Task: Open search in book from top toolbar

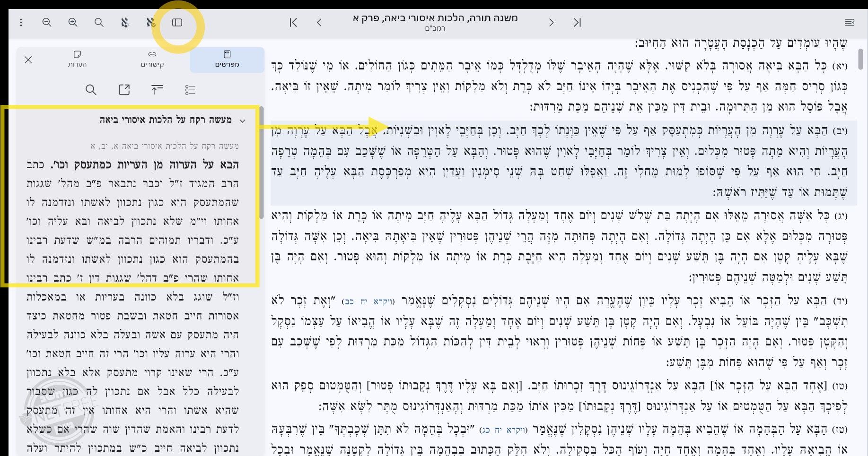Action: tap(99, 23)
